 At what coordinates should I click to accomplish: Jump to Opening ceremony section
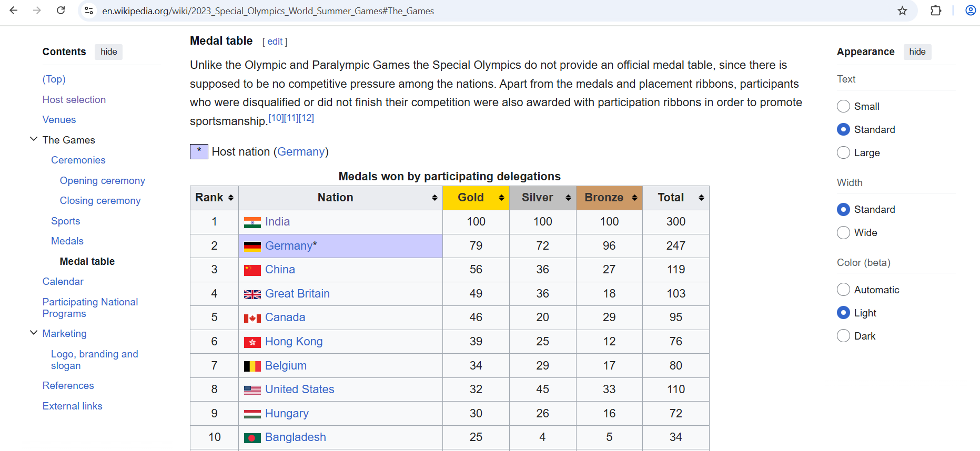point(103,180)
